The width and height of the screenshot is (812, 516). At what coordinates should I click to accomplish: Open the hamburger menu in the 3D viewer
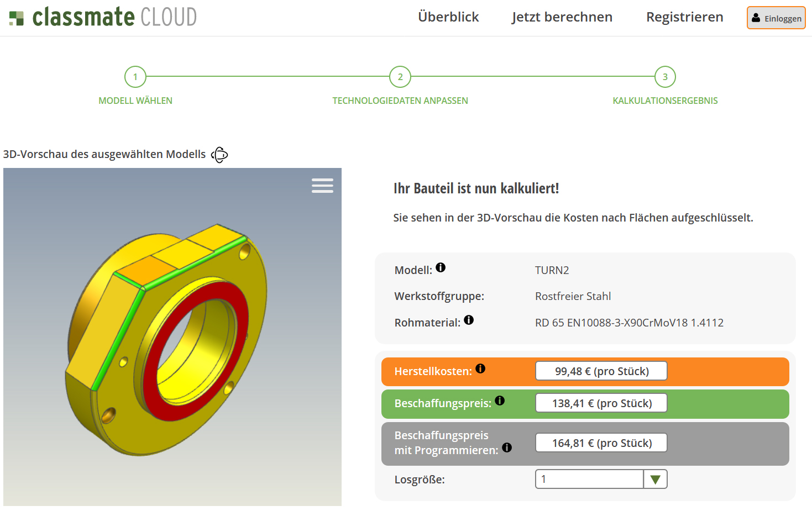pyautogui.click(x=322, y=186)
